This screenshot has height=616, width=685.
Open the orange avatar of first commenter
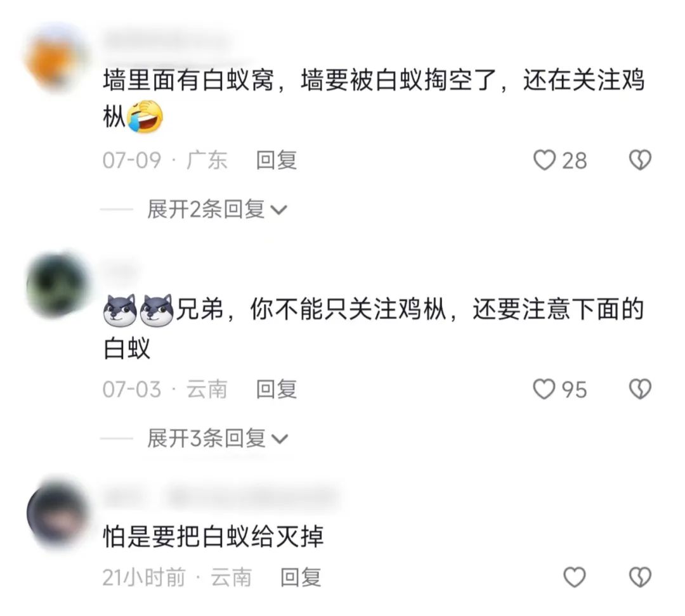point(55,58)
